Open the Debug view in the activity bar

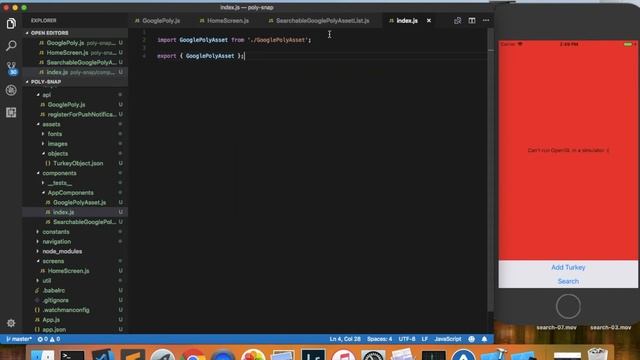tap(11, 90)
